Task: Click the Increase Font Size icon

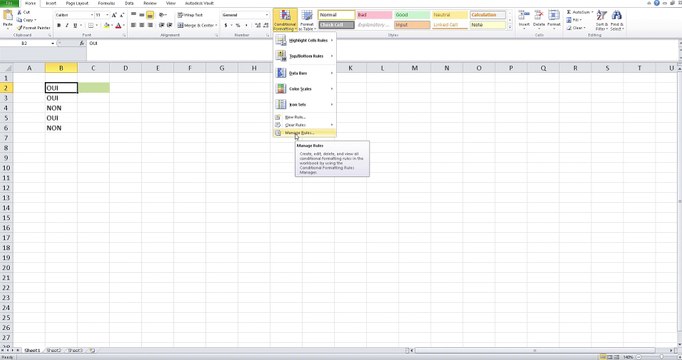Action: coord(114,15)
